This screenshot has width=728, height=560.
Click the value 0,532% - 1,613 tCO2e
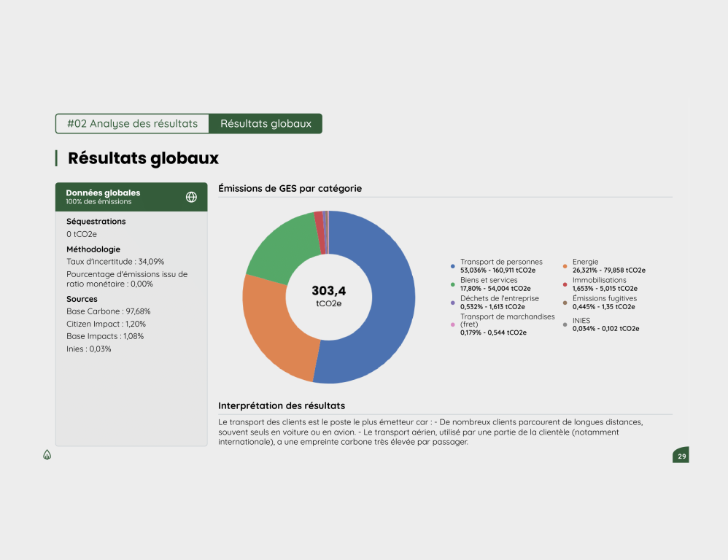click(492, 307)
